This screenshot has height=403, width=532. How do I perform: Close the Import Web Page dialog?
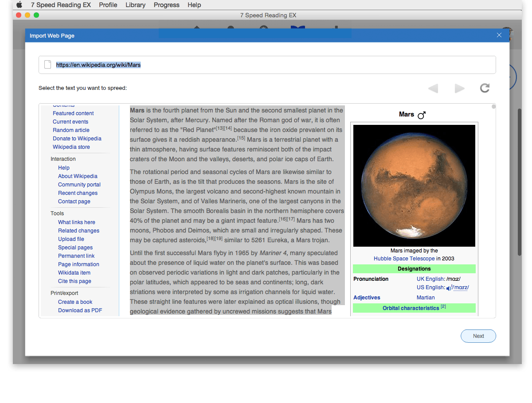click(499, 35)
